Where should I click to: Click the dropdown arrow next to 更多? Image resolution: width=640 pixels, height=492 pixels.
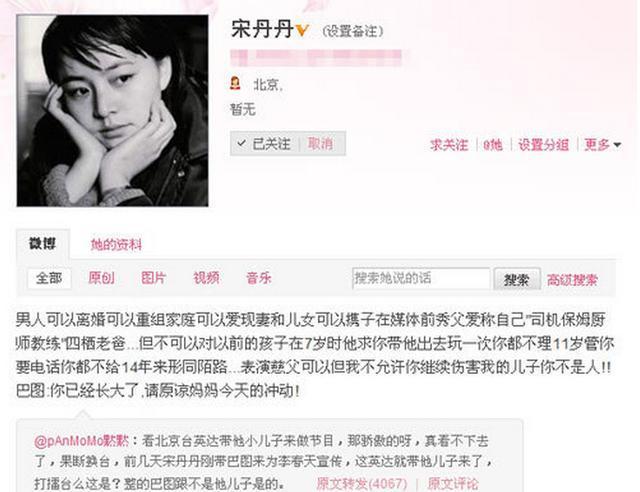[617, 145]
